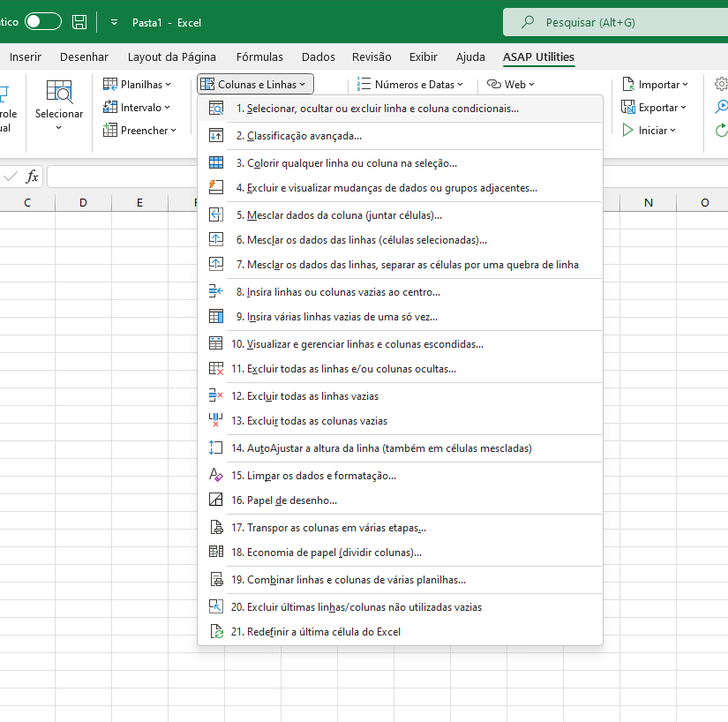The image size is (728, 722).
Task: Expand the Intervalo dropdown
Action: (137, 108)
